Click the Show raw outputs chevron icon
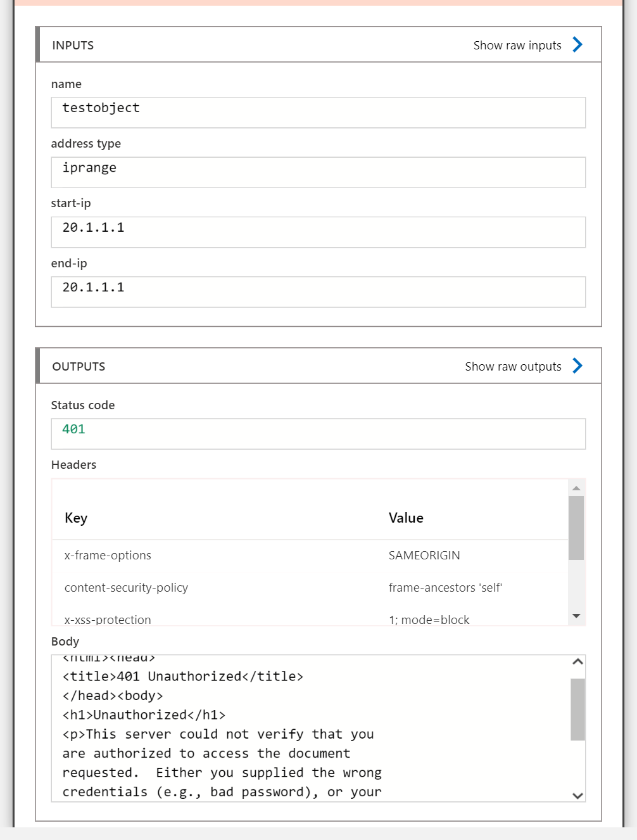The width and height of the screenshot is (637, 840). click(577, 366)
